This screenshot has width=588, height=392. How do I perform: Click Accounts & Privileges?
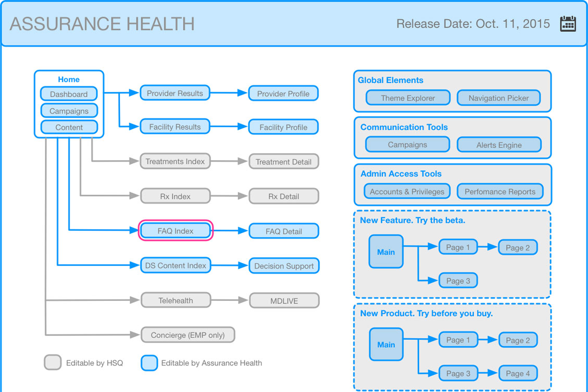point(407,191)
